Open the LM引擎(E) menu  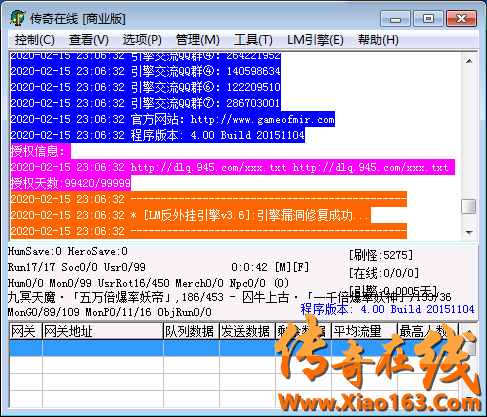pos(315,40)
